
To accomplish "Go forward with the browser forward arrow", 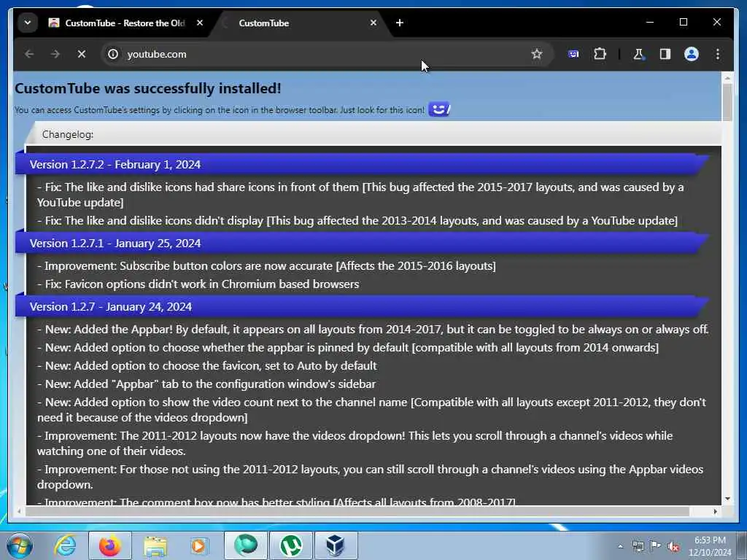I will (x=55, y=54).
